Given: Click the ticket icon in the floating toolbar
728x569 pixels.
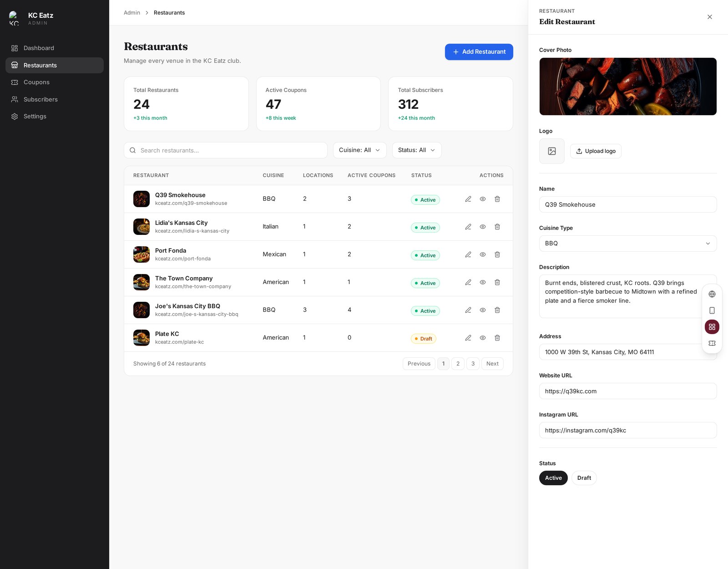Looking at the screenshot, I should [x=712, y=343].
